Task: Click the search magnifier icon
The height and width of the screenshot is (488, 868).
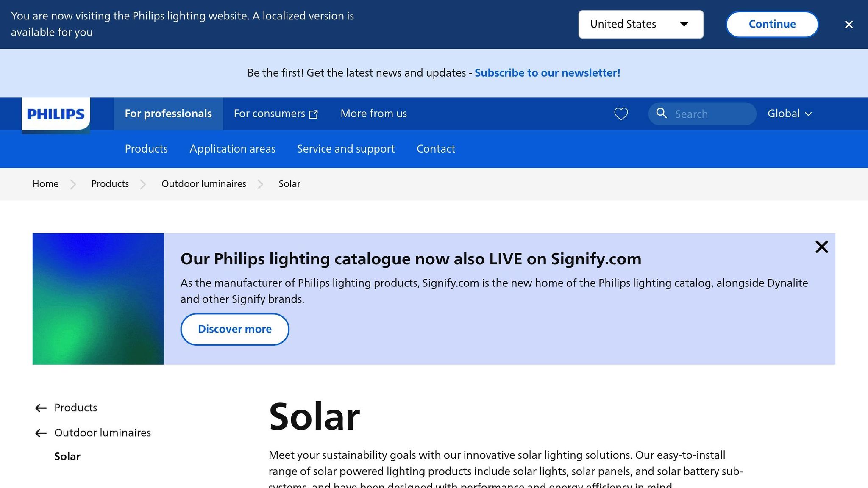Action: pos(662,114)
